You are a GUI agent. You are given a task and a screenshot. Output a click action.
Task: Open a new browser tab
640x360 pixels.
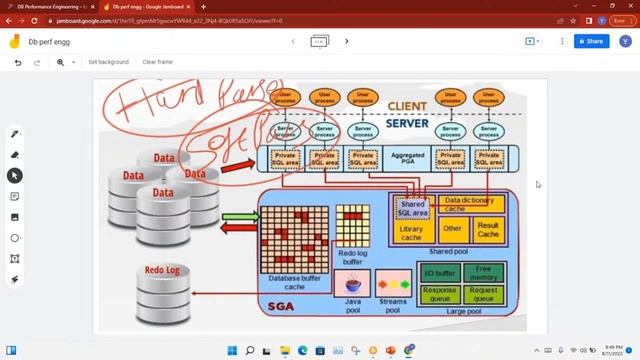click(x=203, y=7)
